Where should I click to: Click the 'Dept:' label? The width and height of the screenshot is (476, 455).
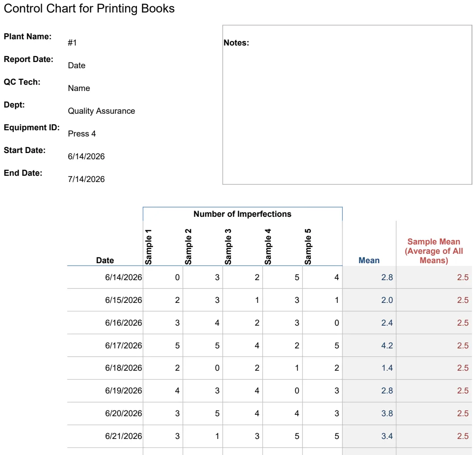pyautogui.click(x=14, y=105)
